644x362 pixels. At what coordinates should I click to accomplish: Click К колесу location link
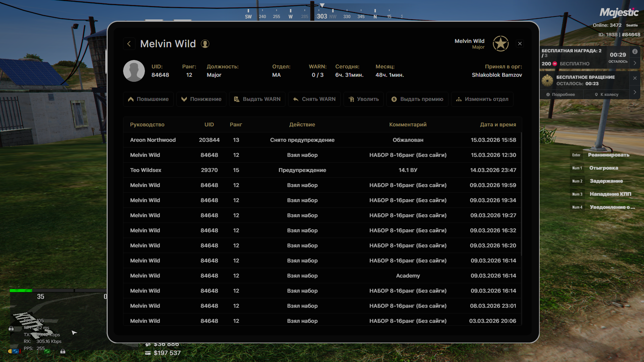[x=606, y=95]
